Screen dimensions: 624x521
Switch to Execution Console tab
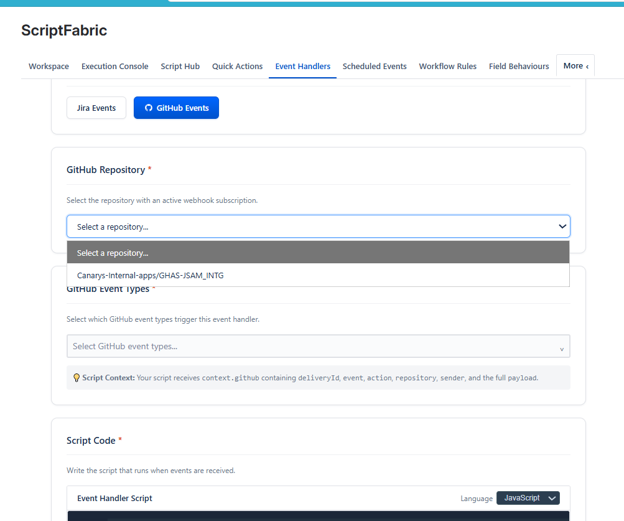pos(115,66)
